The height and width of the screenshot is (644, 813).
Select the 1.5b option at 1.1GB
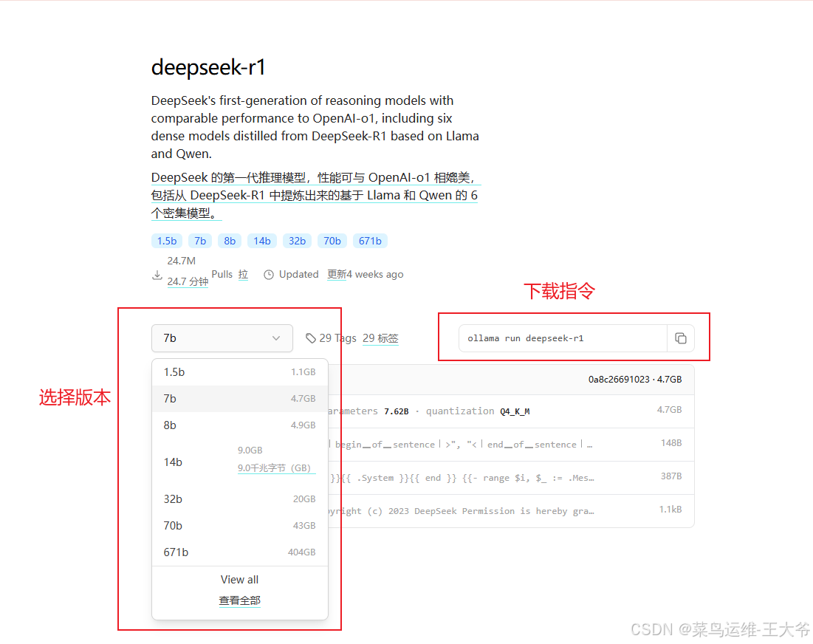pyautogui.click(x=239, y=371)
